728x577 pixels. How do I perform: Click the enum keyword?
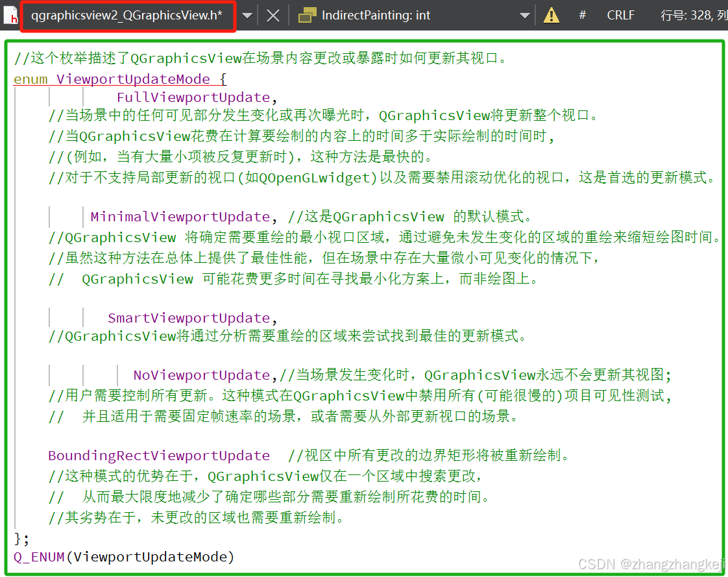point(30,79)
